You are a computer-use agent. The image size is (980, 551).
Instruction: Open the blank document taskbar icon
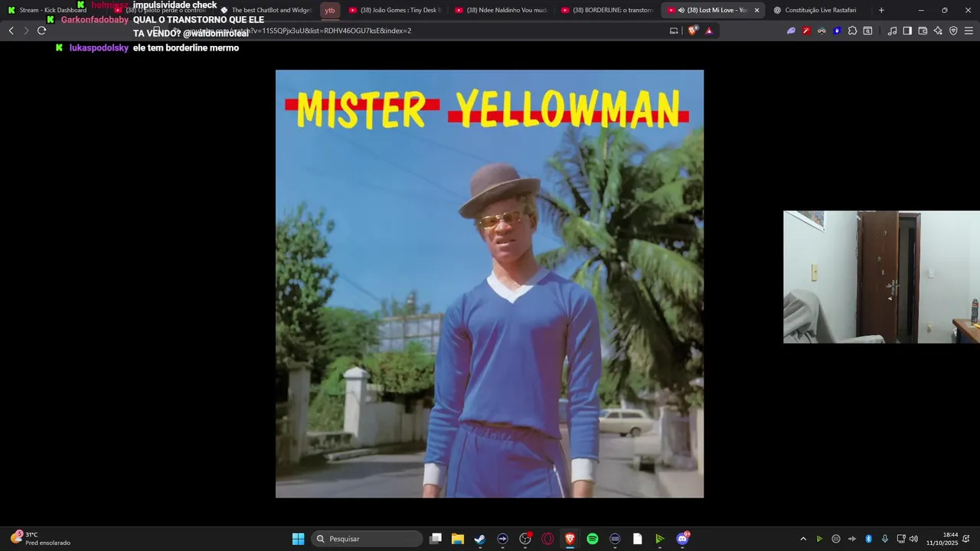637,539
